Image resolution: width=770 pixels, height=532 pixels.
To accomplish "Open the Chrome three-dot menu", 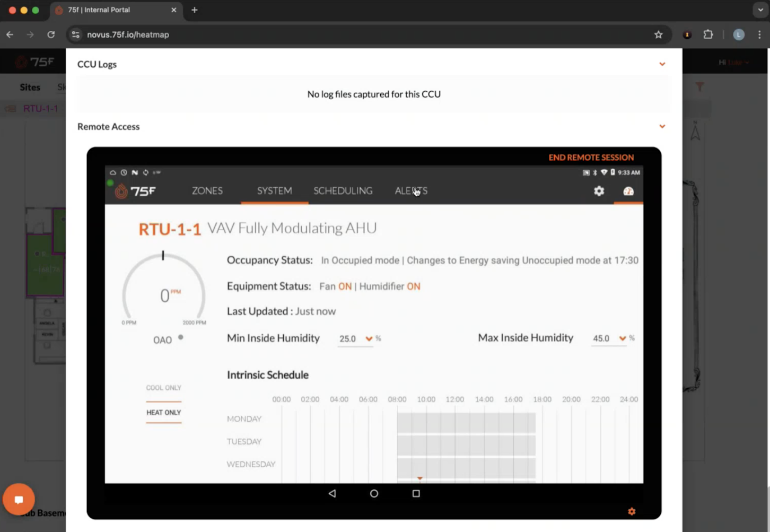I will click(759, 34).
